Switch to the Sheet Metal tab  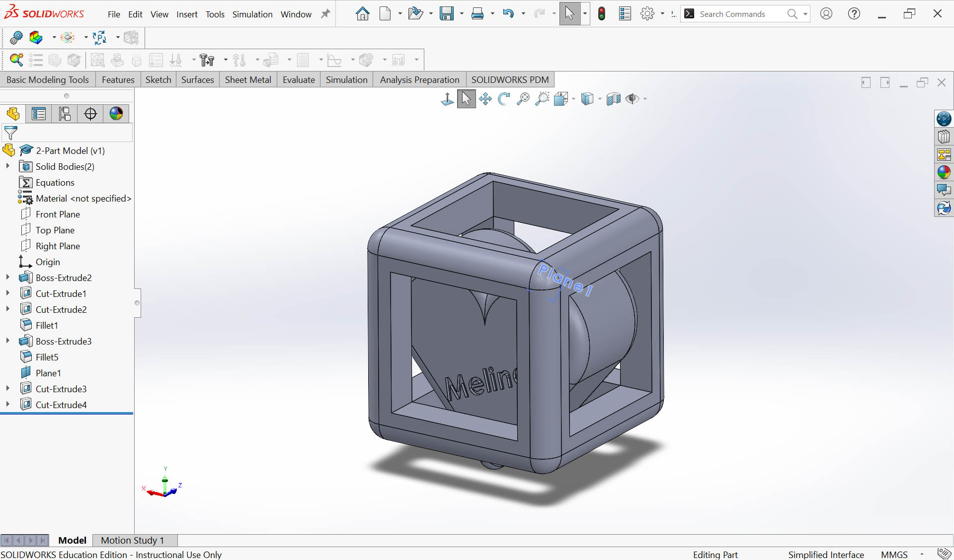pyautogui.click(x=248, y=80)
